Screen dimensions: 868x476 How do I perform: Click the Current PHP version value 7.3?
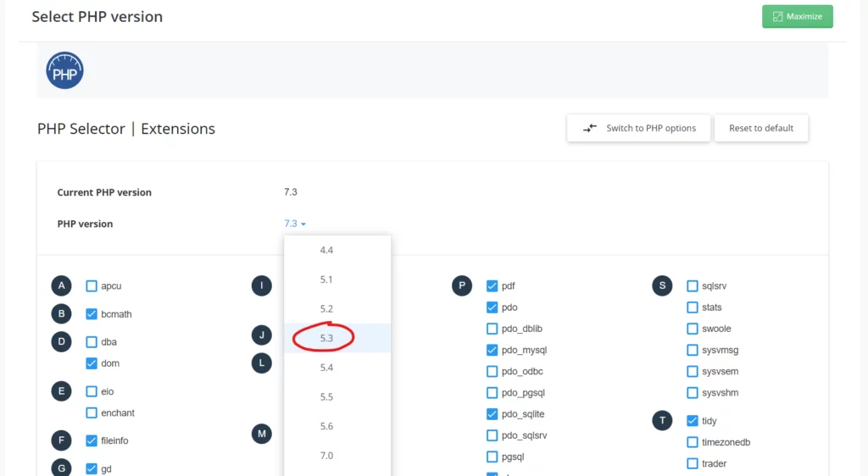coord(291,191)
